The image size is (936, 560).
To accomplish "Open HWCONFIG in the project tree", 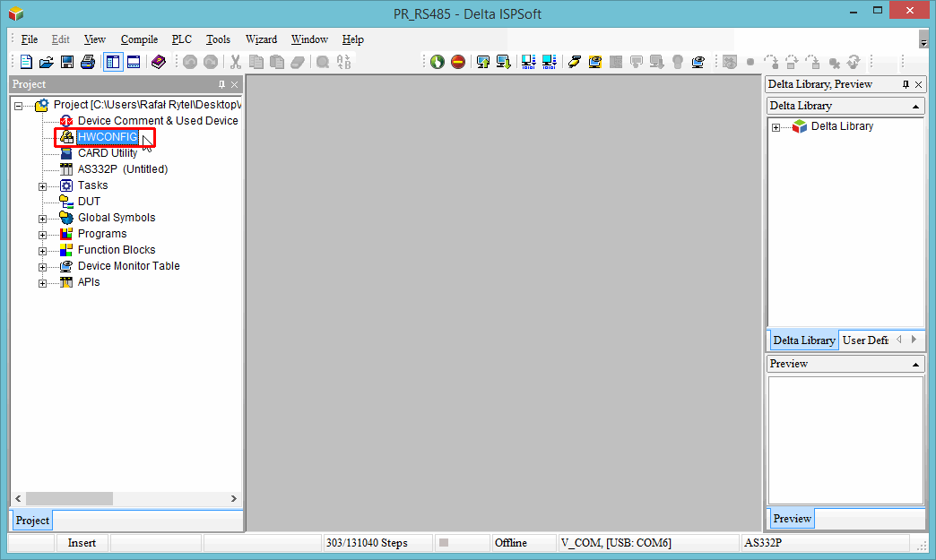I will [108, 137].
